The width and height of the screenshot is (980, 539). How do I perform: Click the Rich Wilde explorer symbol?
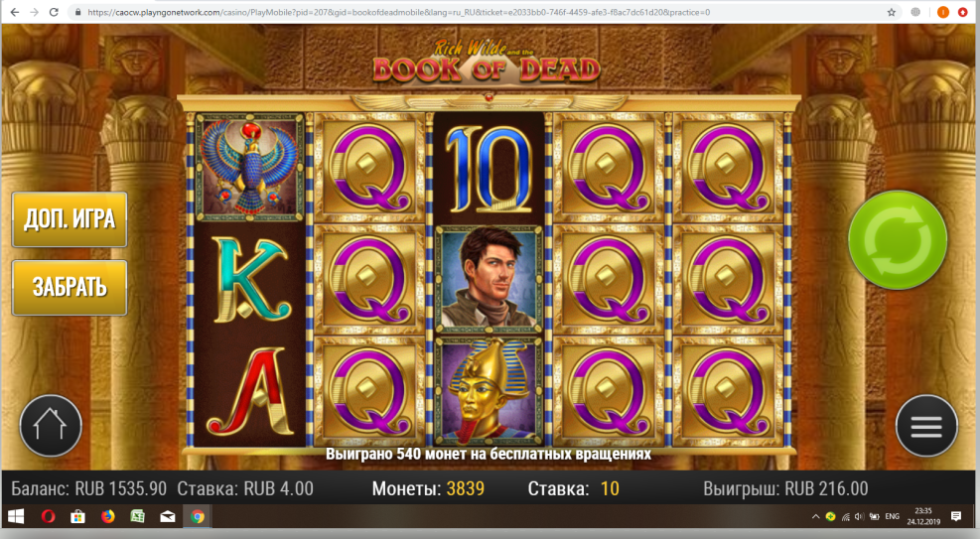pyautogui.click(x=489, y=279)
